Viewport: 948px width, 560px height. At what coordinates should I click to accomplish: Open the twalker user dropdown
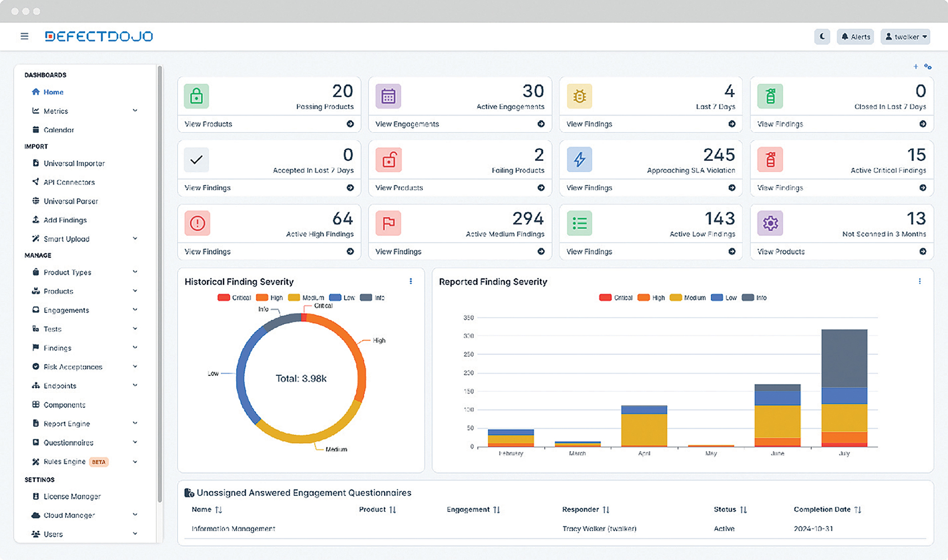click(x=905, y=37)
